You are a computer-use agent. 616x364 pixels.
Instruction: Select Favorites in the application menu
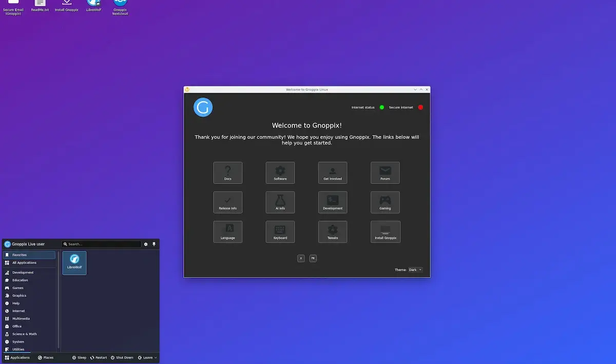click(29, 255)
